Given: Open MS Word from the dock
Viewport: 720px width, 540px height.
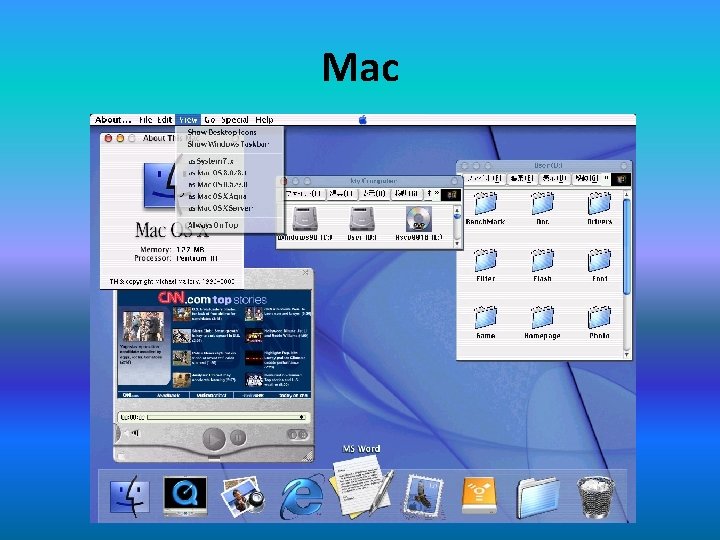Looking at the screenshot, I should click(x=361, y=489).
